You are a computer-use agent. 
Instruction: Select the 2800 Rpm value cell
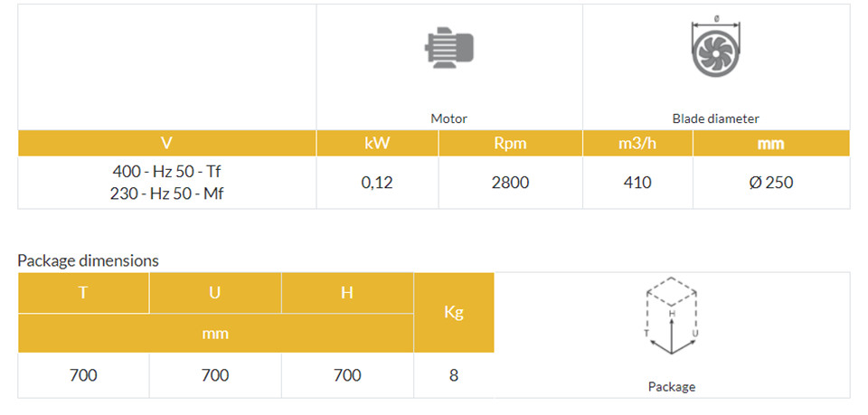(x=510, y=183)
